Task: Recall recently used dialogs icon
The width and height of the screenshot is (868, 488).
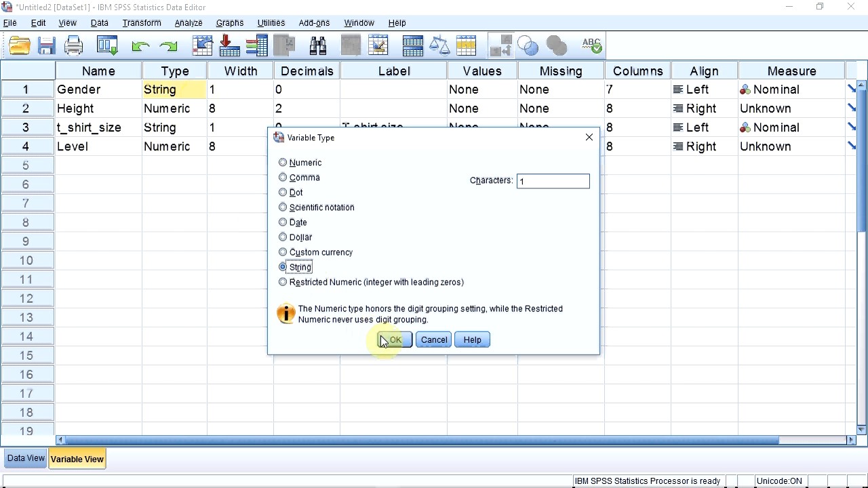Action: click(x=107, y=46)
